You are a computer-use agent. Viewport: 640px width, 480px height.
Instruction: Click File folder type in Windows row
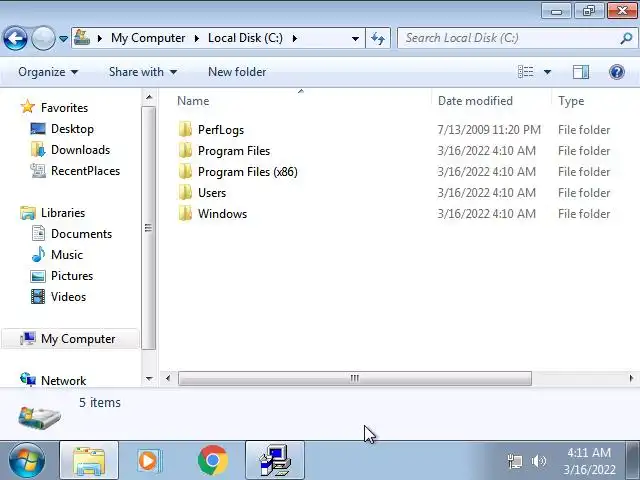[584, 214]
